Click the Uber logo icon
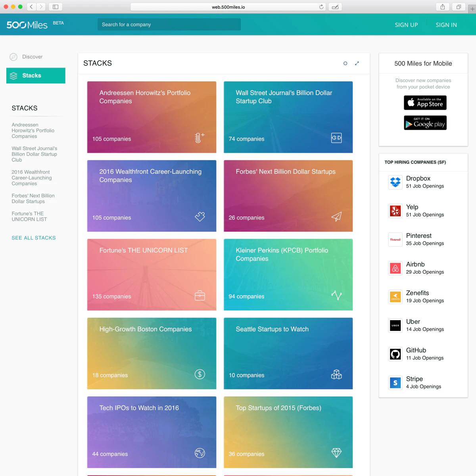 [395, 325]
